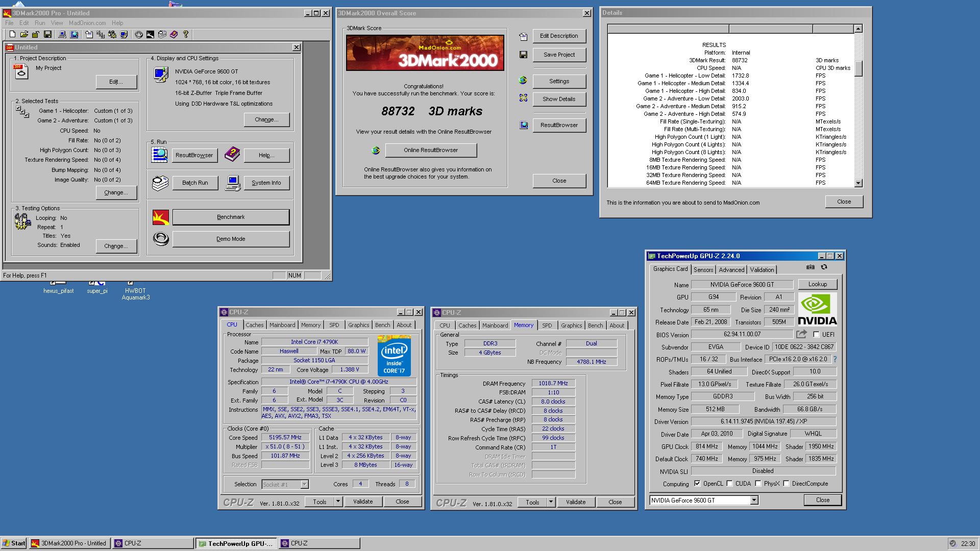This screenshot has width=980, height=551.
Task: Toggle the UEFI checkbox in GPU-Z
Action: tap(816, 335)
